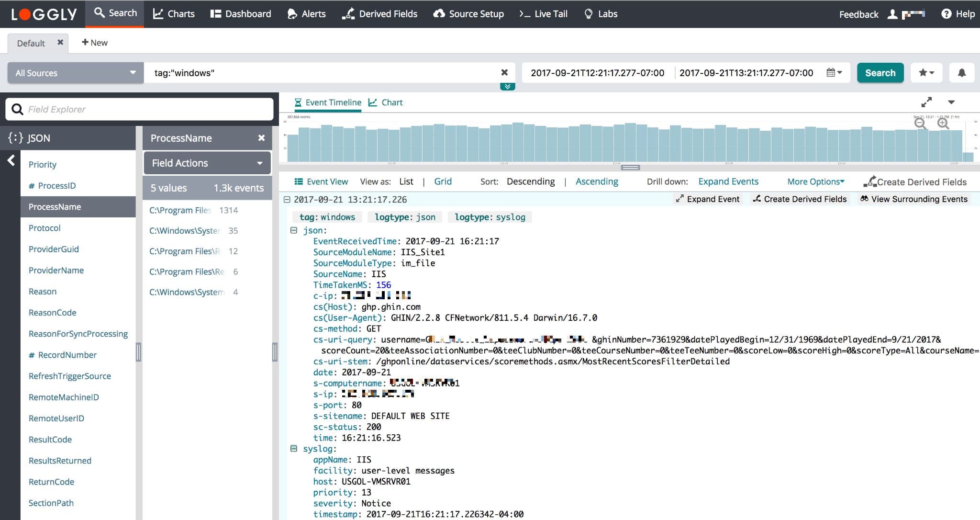Click the Ascending sort button
The height and width of the screenshot is (520, 980).
coord(596,181)
